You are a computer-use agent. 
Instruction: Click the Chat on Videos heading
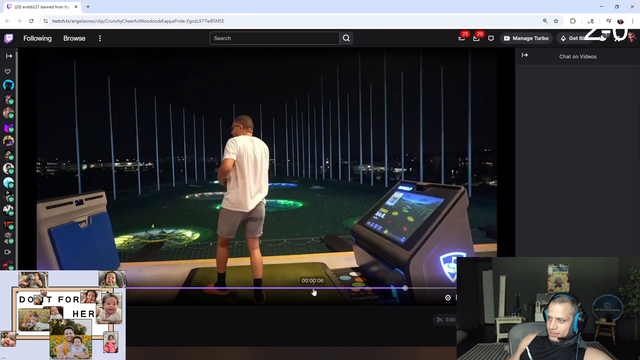click(x=578, y=57)
